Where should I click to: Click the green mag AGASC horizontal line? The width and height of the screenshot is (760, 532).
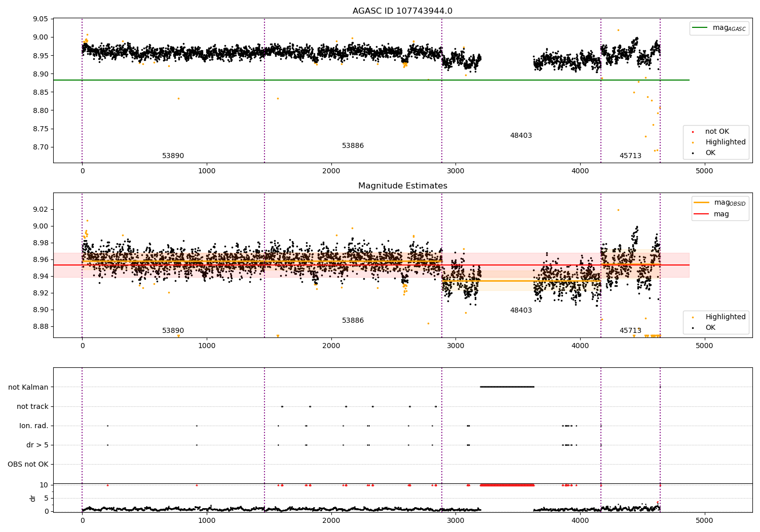[371, 80]
